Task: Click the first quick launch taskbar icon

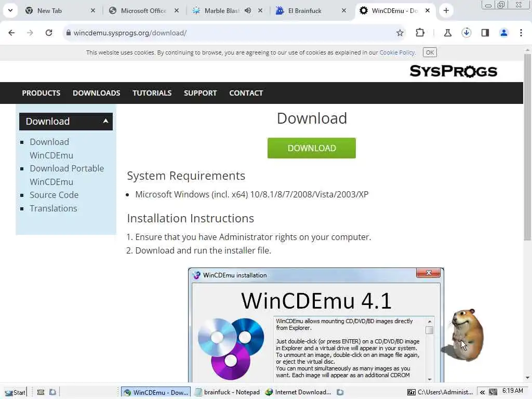Action: coord(41,392)
